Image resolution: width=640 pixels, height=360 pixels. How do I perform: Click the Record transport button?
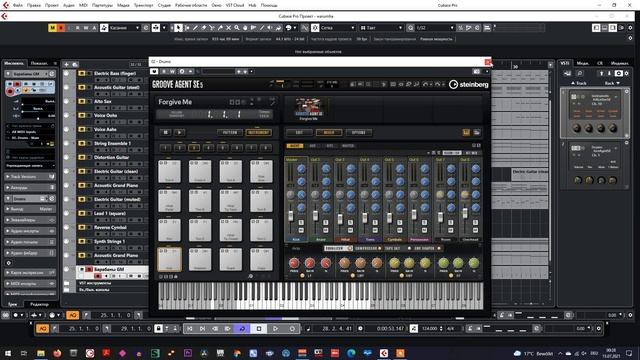292,329
